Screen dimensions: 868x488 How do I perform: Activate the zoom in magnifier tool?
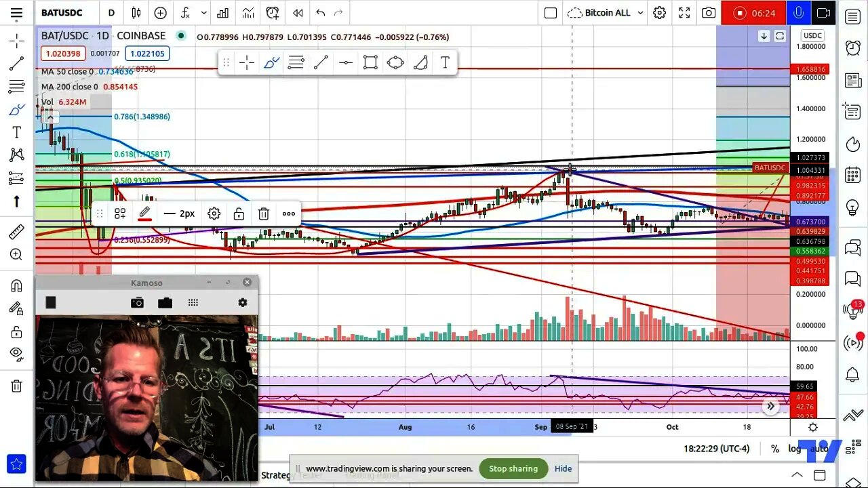(16, 255)
